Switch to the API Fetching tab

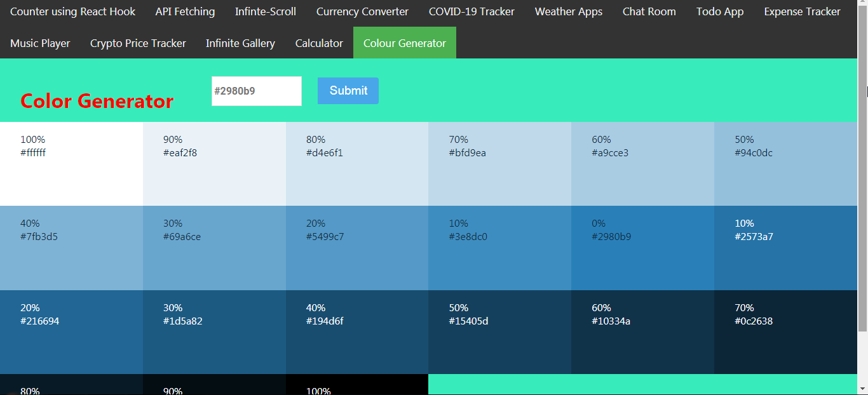(x=185, y=11)
